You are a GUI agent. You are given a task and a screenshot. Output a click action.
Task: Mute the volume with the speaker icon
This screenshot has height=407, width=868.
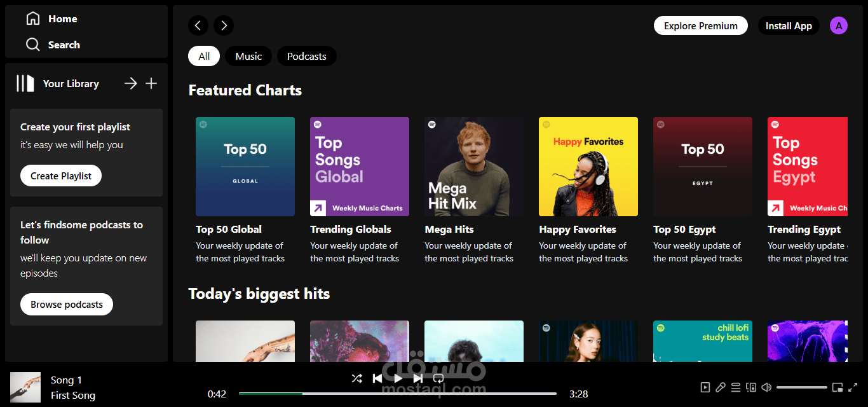coord(766,387)
